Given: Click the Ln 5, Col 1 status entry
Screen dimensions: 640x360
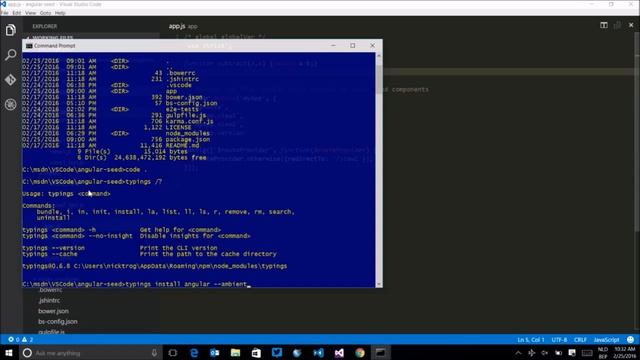Looking at the screenshot, I should (x=531, y=340).
